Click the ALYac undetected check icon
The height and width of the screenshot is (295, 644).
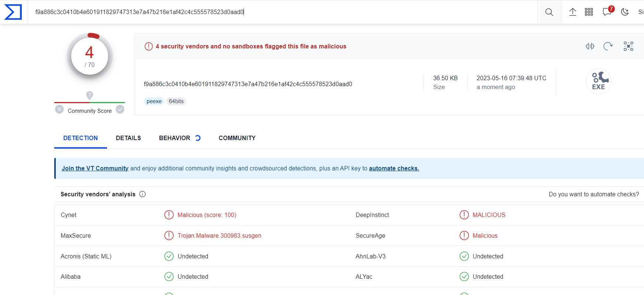tap(464, 277)
